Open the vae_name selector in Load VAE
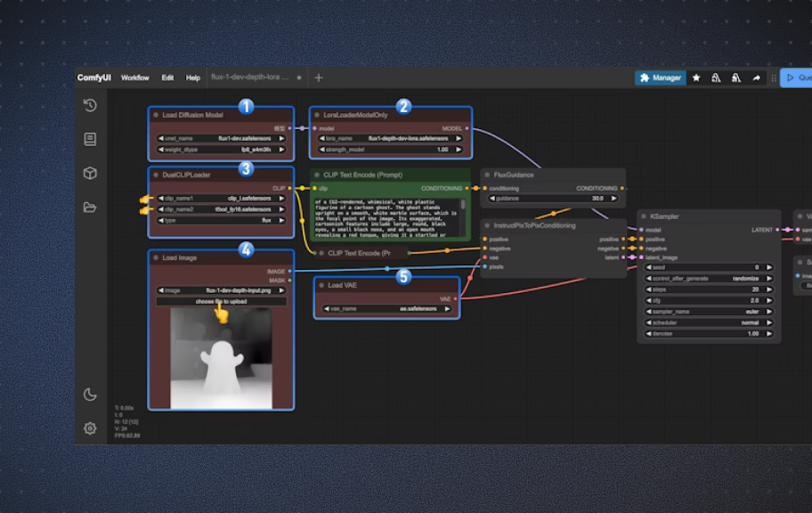 386,308
